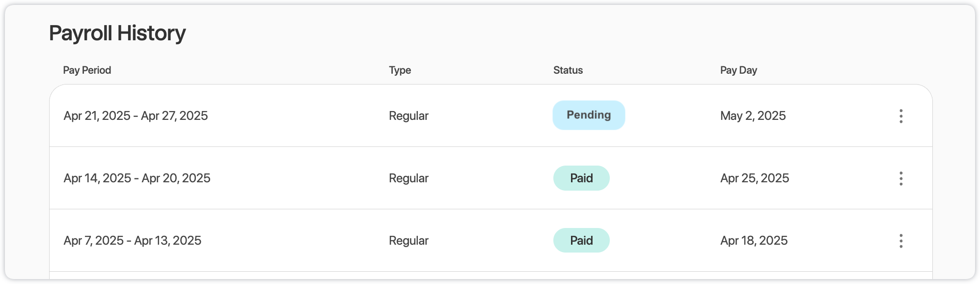
Task: Click the Type column header
Action: click(x=400, y=70)
